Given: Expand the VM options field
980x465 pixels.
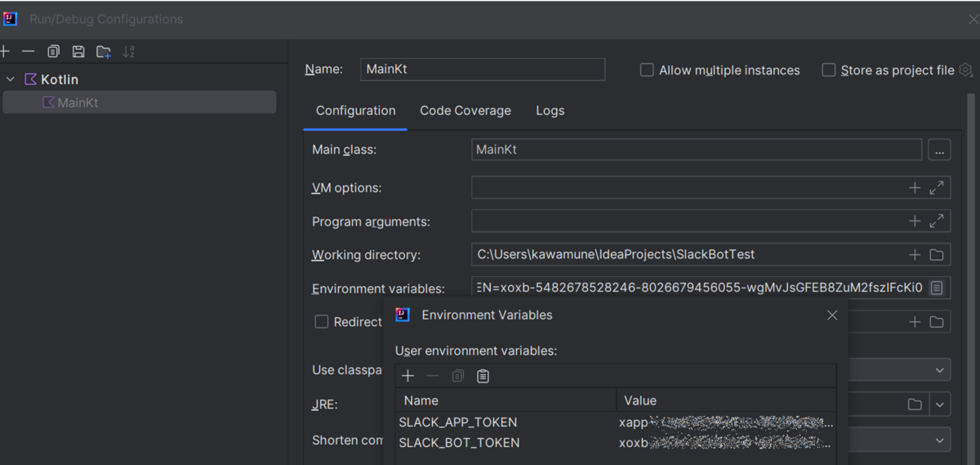Looking at the screenshot, I should coord(937,188).
